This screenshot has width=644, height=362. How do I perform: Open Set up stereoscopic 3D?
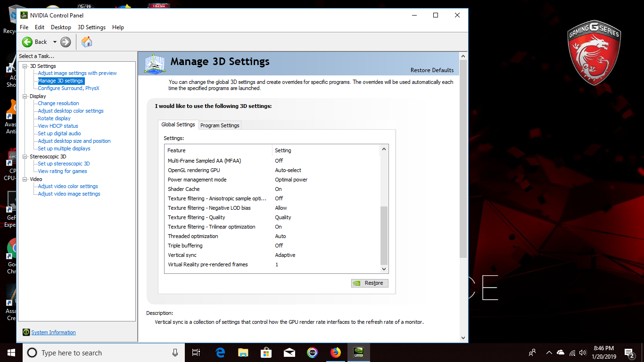64,164
